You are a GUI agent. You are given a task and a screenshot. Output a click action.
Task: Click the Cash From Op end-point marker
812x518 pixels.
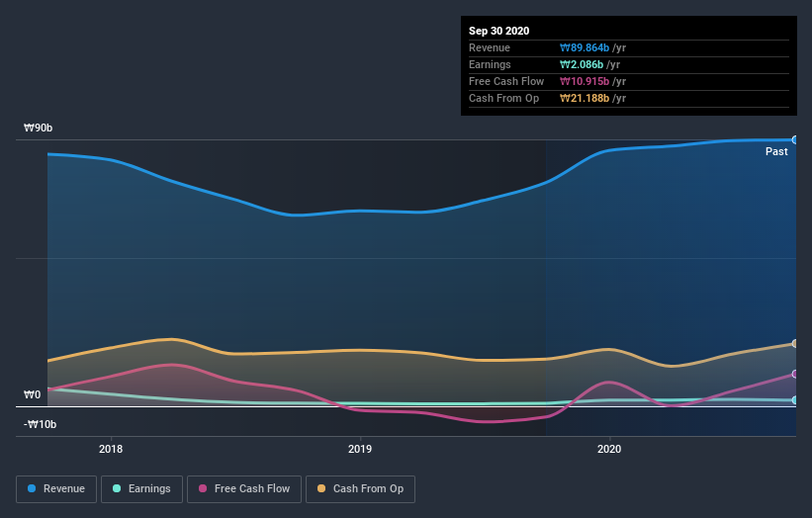[x=795, y=344]
